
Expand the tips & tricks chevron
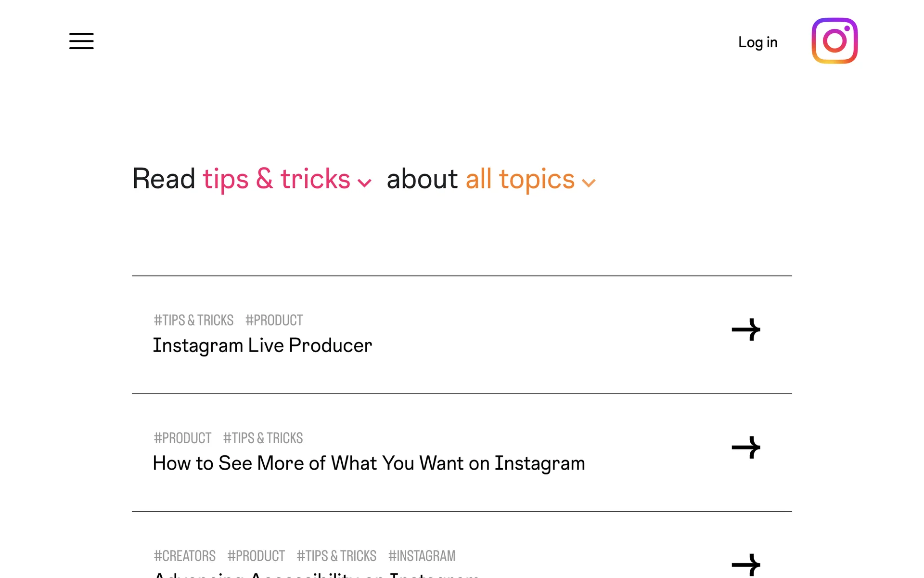364,183
